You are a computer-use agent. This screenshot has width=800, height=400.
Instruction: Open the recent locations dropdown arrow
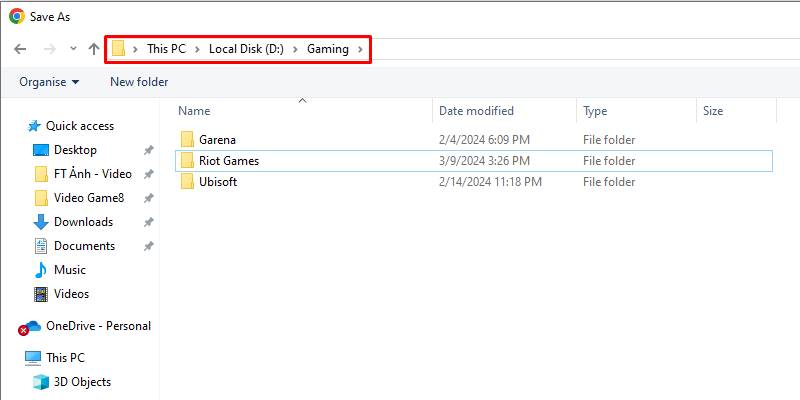[73, 49]
